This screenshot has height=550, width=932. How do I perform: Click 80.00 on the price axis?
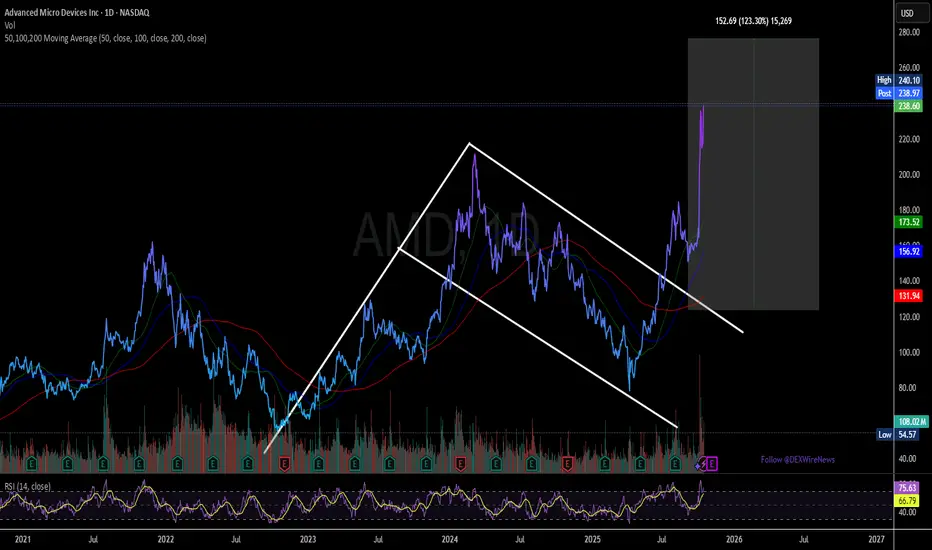click(x=909, y=388)
